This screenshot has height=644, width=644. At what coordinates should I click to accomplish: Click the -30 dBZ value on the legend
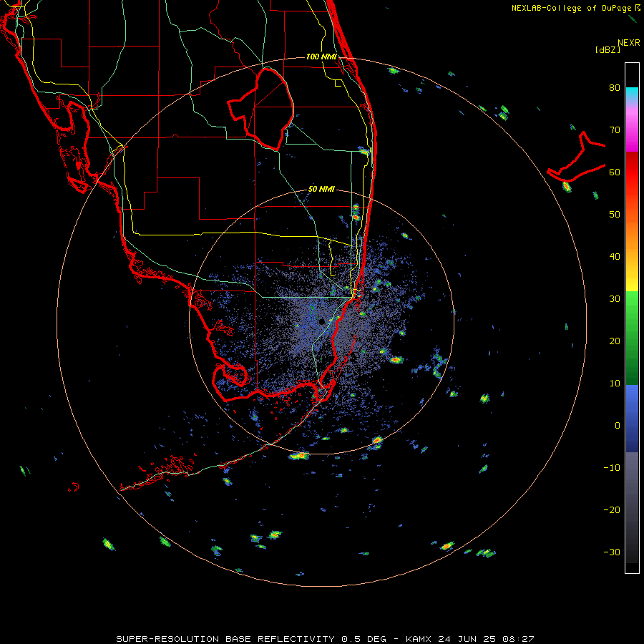[612, 552]
